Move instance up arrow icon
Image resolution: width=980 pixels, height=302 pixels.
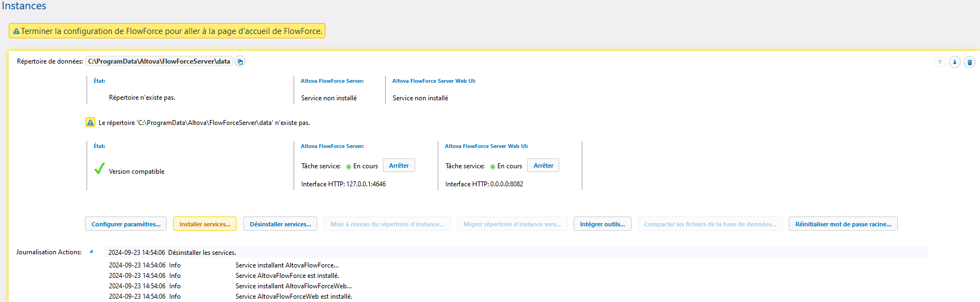[x=940, y=62]
